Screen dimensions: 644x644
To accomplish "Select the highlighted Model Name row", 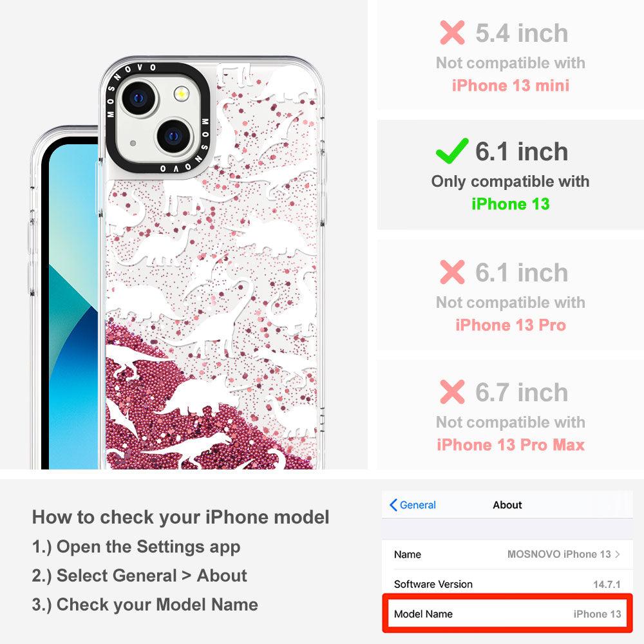I will 507,613.
